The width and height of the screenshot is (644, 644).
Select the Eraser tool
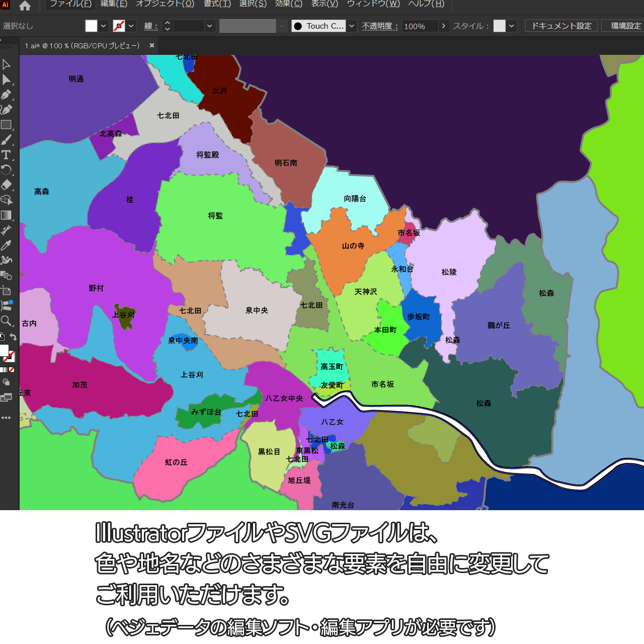(x=6, y=185)
